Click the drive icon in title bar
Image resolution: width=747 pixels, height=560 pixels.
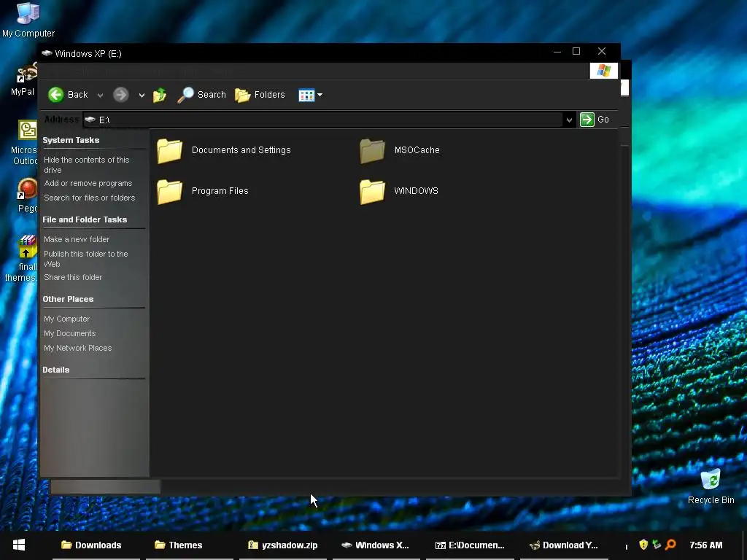pyautogui.click(x=47, y=53)
